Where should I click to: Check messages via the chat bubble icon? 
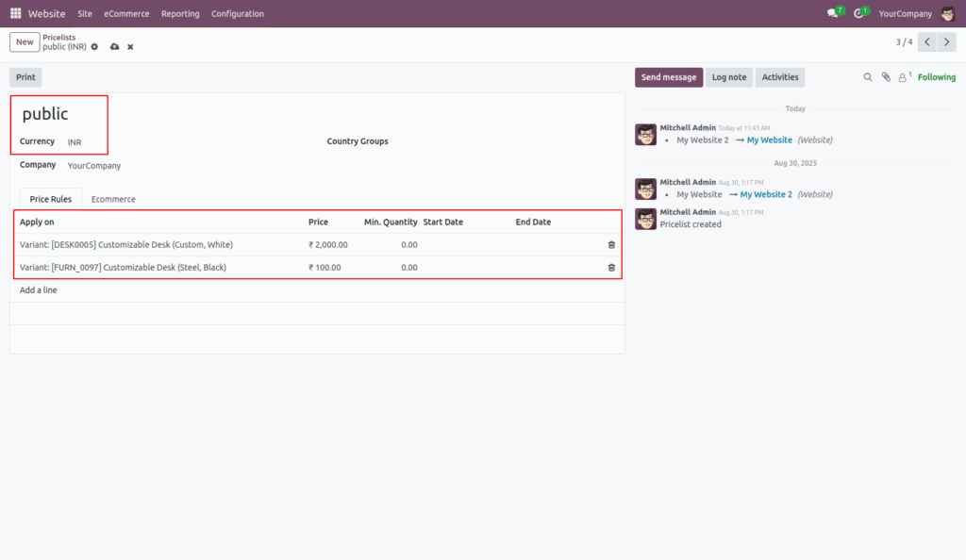tap(828, 13)
